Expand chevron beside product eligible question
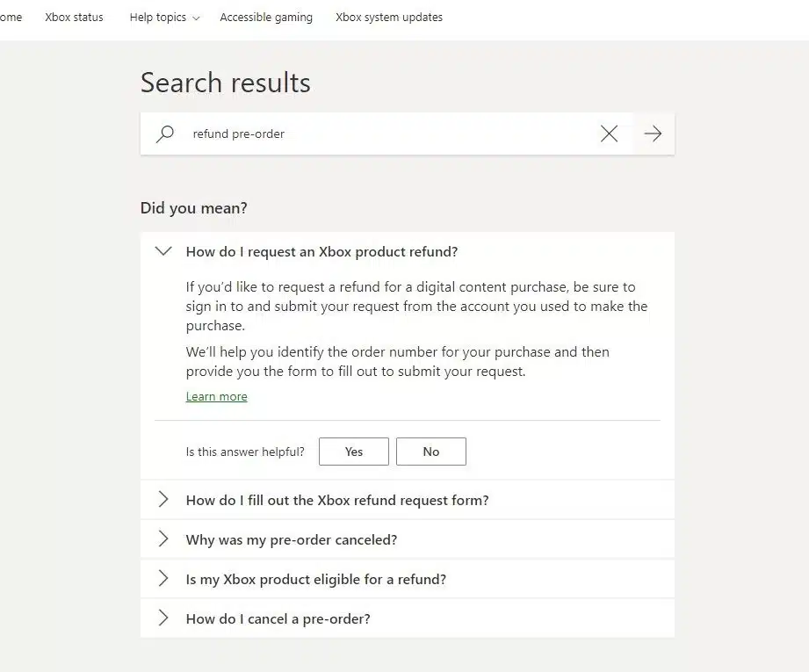809x672 pixels. [x=163, y=579]
